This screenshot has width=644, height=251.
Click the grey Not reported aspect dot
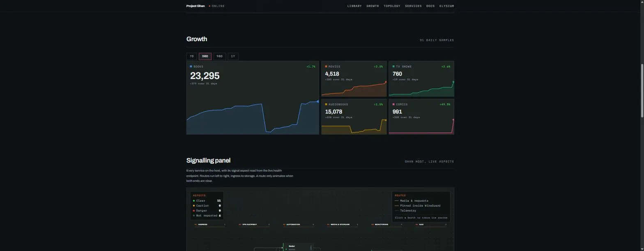[194, 216]
